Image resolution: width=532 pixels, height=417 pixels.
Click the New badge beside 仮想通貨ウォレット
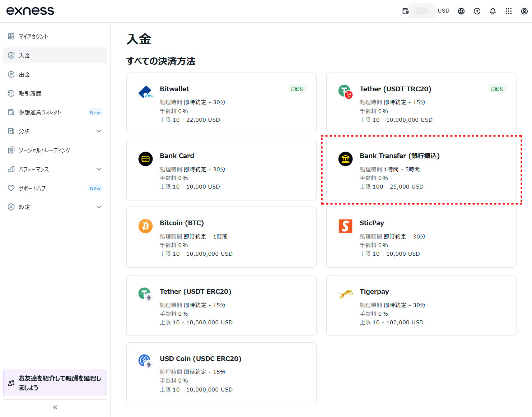click(x=95, y=112)
